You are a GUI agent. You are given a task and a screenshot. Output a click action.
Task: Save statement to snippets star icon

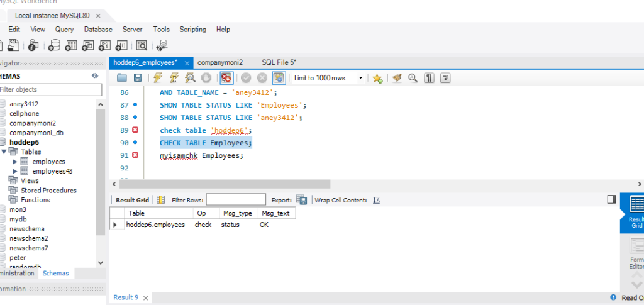point(378,79)
